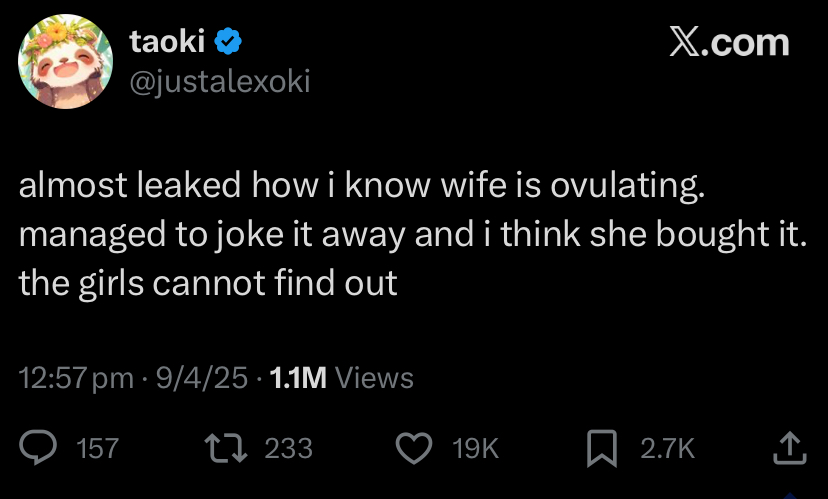This screenshot has height=499, width=828.
Task: Share the tweet using the upload arrow icon
Action: pos(789,448)
